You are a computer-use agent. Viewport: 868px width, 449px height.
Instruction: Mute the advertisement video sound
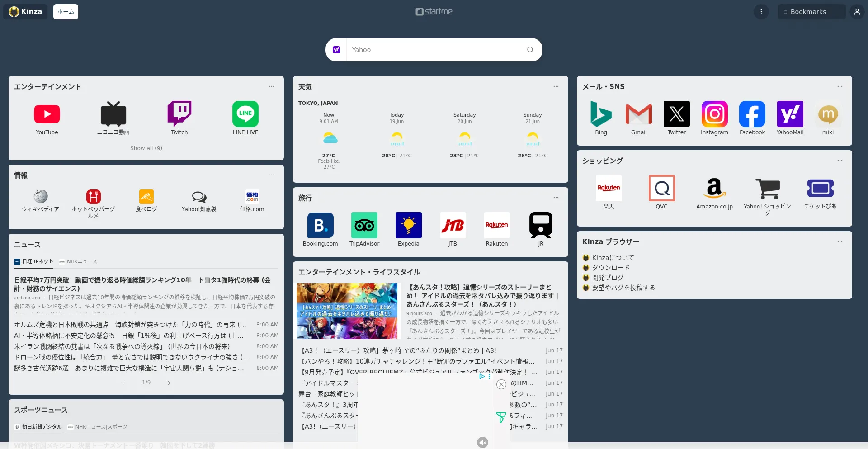(x=482, y=443)
